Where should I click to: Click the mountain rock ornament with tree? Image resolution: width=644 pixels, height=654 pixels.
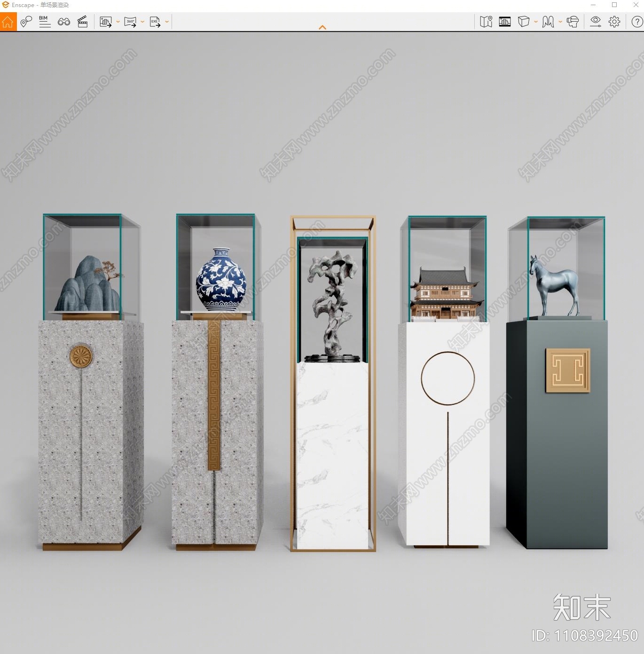tap(89, 284)
